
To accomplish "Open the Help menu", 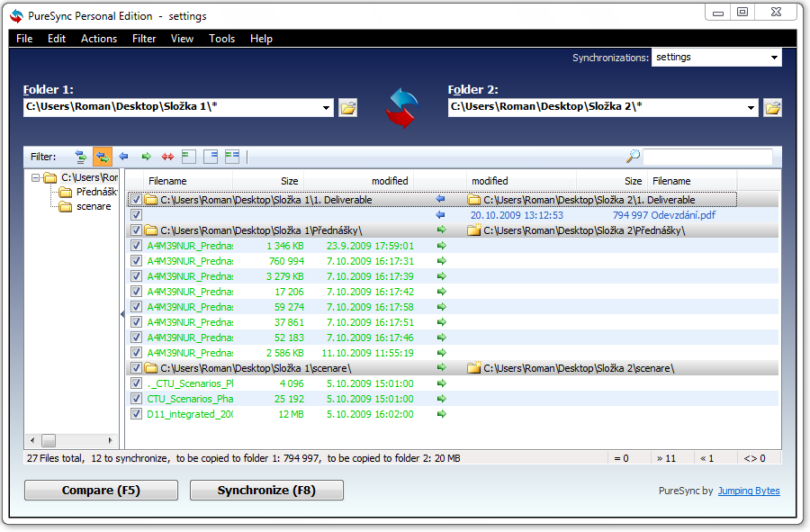I will pyautogui.click(x=261, y=39).
